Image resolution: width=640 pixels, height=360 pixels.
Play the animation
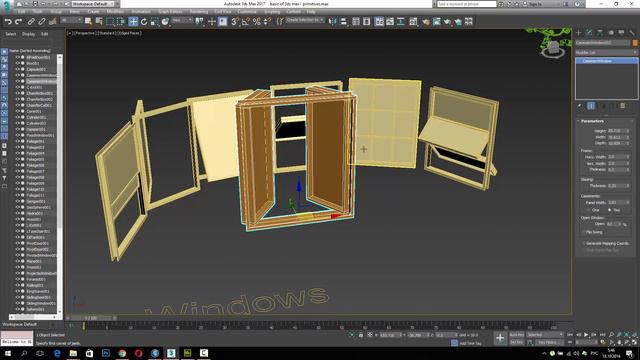pyautogui.click(x=586, y=335)
